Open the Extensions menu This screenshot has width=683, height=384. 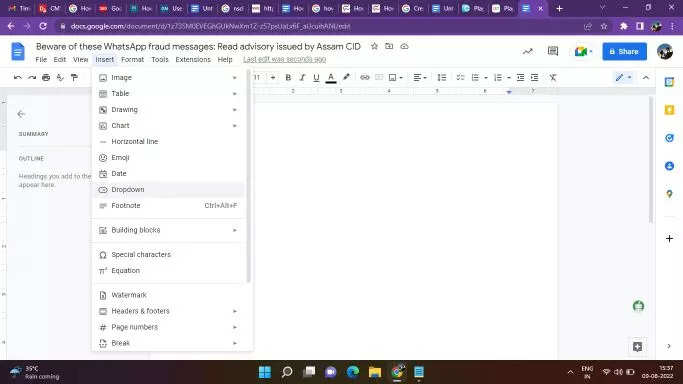click(x=193, y=59)
